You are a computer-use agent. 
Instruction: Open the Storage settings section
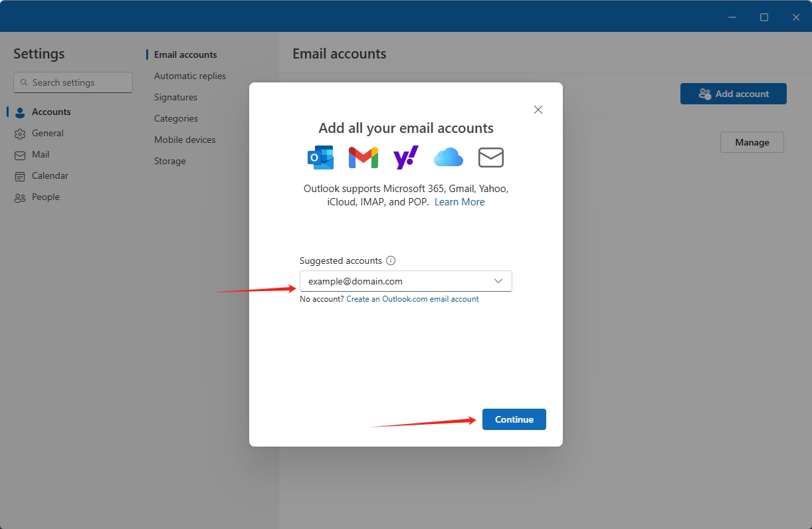tap(169, 161)
